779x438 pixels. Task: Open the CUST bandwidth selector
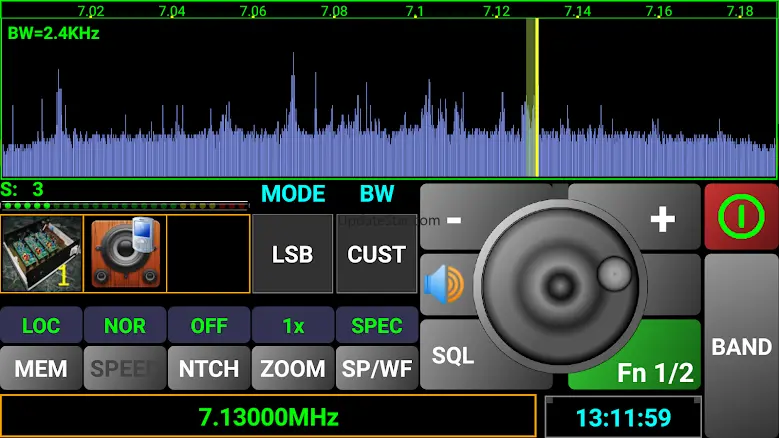tap(376, 254)
